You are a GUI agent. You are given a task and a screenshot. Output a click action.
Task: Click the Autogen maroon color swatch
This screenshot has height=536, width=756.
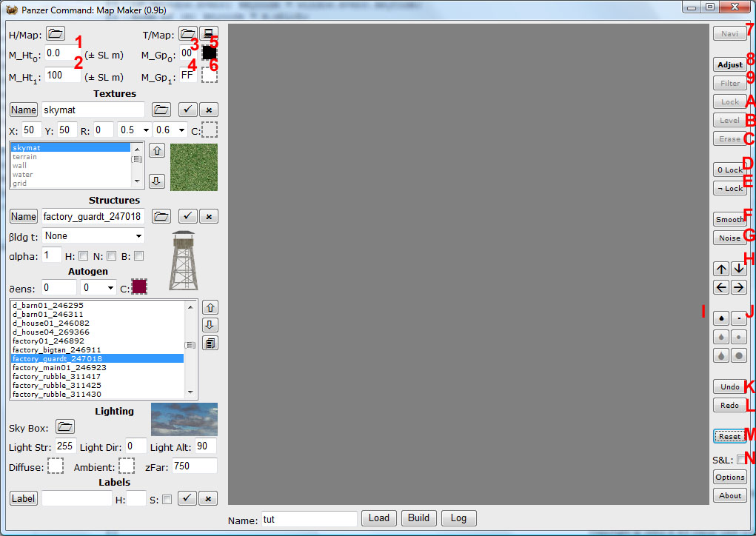[x=139, y=287]
